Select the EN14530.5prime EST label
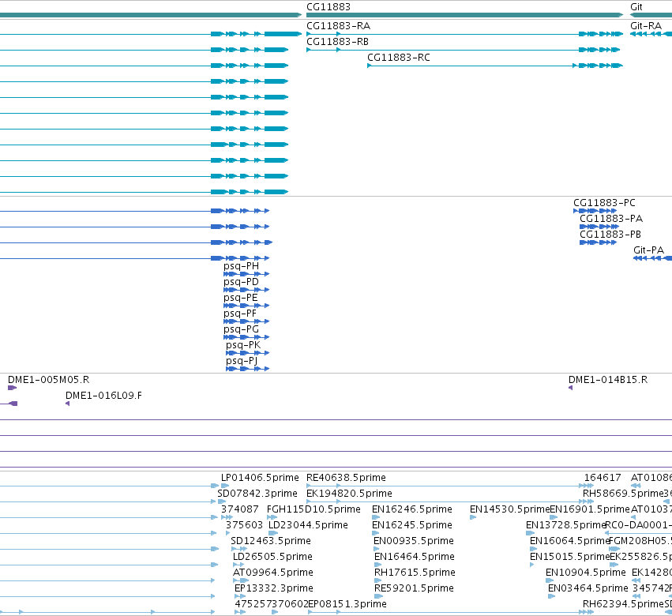 509,509
